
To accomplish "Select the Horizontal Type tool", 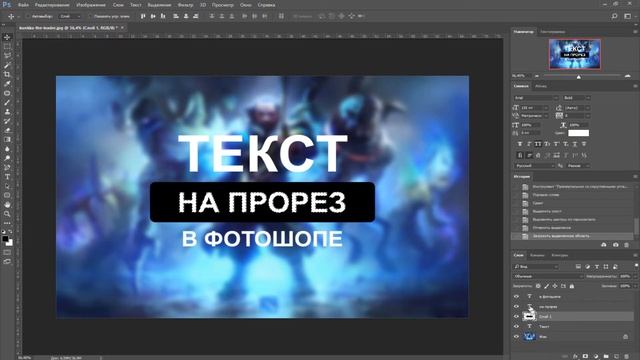I will point(7,177).
